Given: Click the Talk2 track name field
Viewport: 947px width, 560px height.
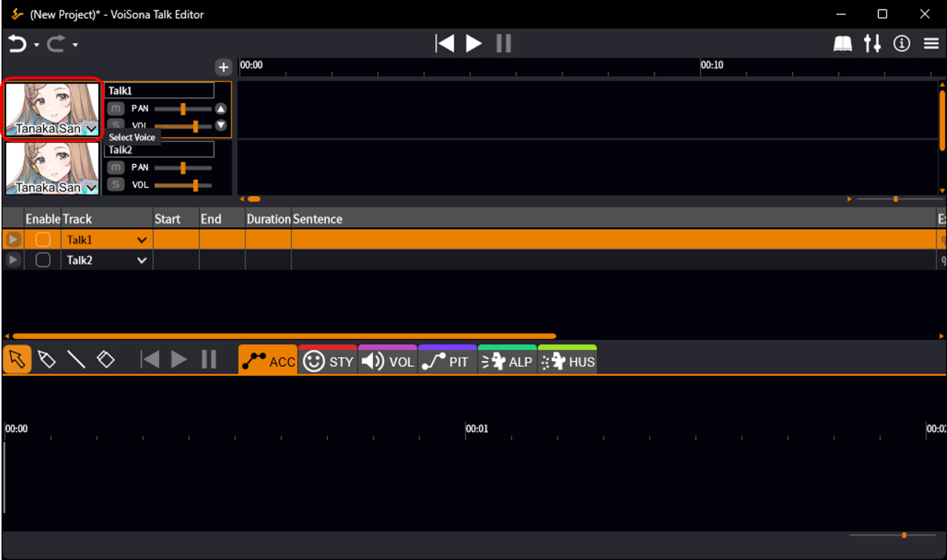Looking at the screenshot, I should click(160, 149).
